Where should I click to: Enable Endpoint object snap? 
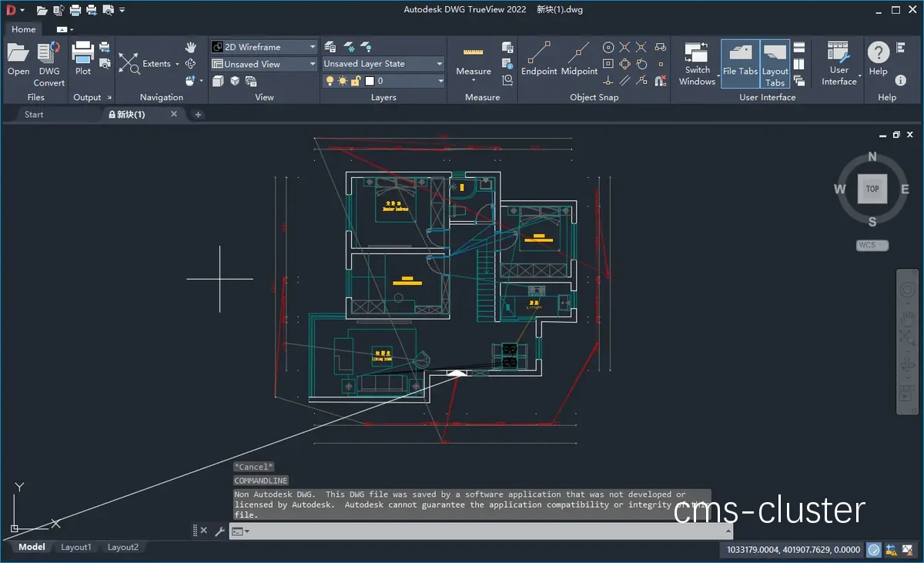click(539, 59)
